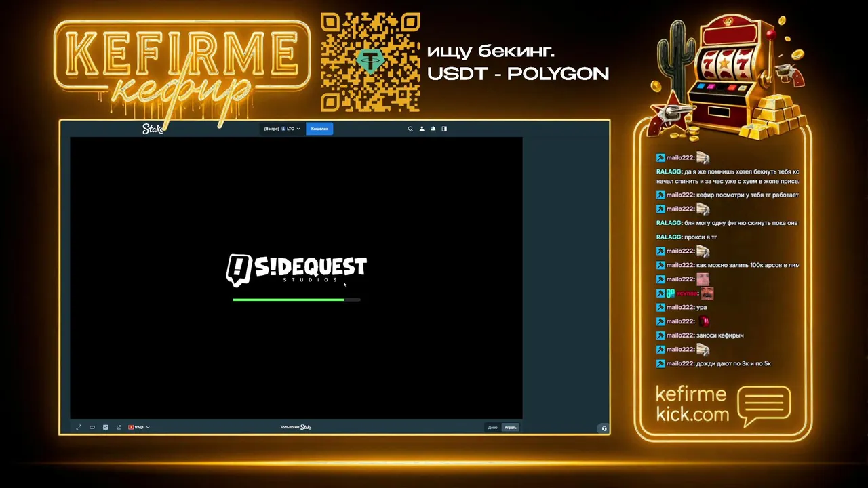Toggle the sidebar panel icon in header

444,129
